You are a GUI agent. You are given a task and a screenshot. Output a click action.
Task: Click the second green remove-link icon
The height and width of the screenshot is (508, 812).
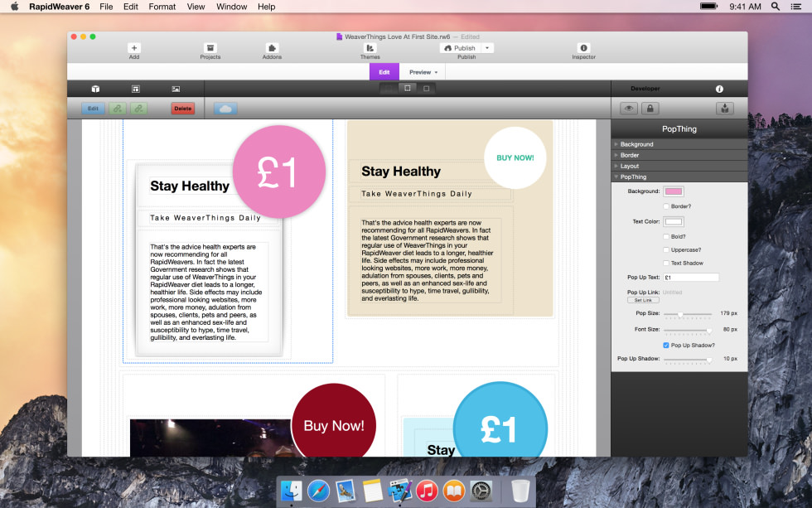(x=138, y=109)
